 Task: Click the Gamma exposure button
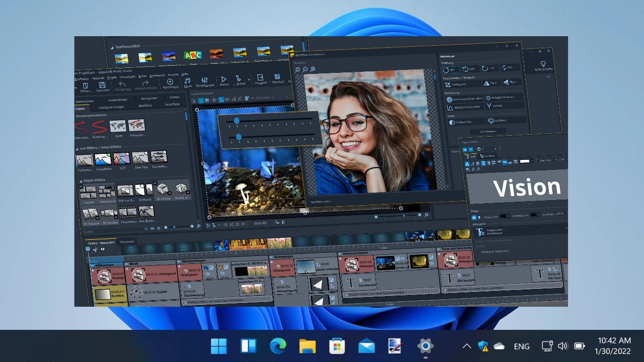[x=505, y=106]
